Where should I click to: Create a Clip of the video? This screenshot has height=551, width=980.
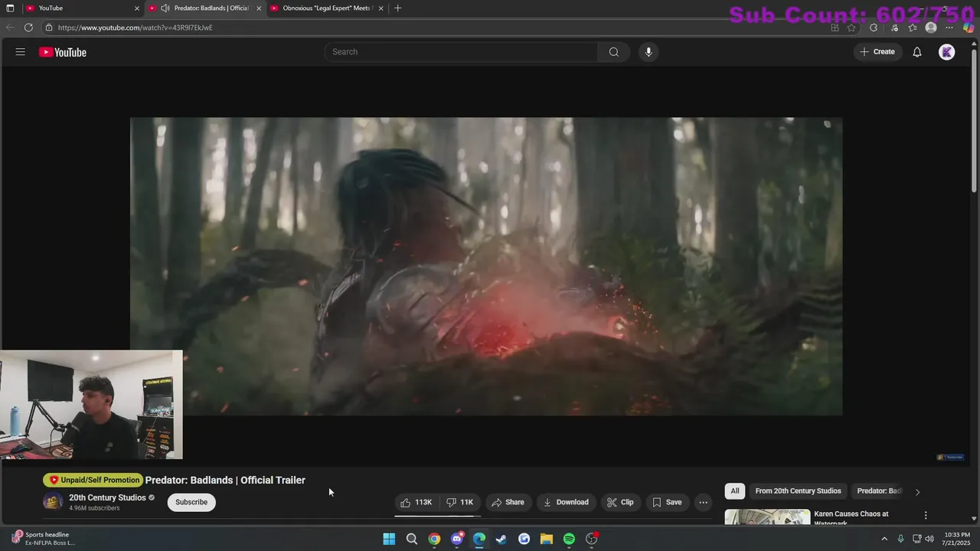click(x=620, y=502)
